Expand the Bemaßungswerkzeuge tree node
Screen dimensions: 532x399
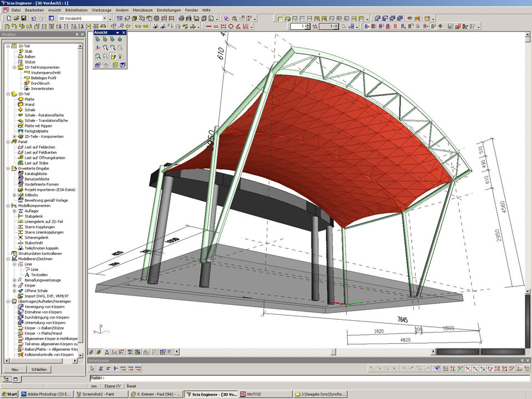(x=14, y=280)
